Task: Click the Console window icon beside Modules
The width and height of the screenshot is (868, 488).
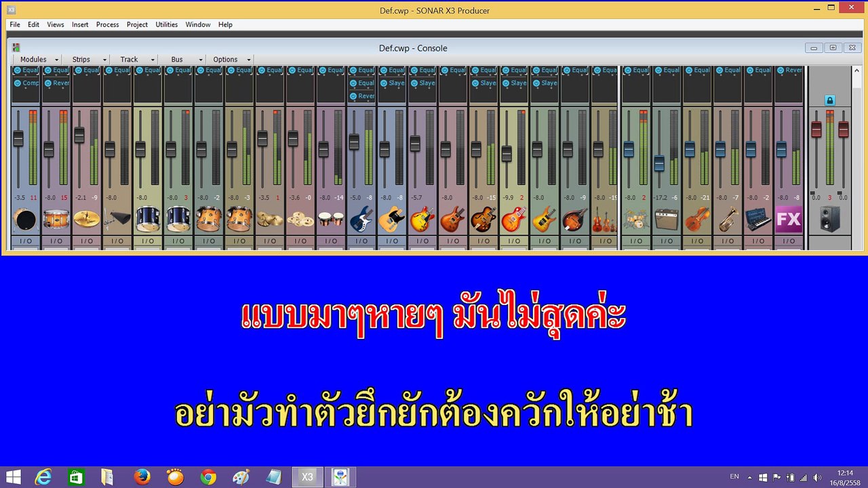Action: (x=16, y=47)
